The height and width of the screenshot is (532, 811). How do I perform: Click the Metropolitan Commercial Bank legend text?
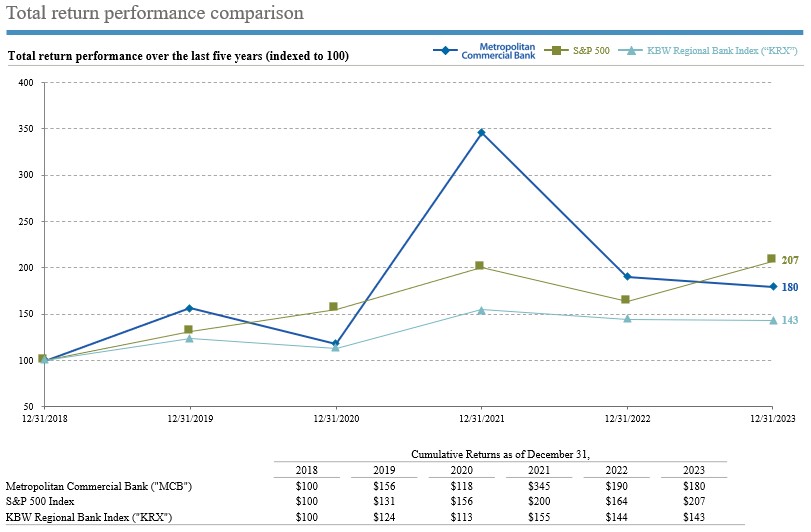[498, 51]
